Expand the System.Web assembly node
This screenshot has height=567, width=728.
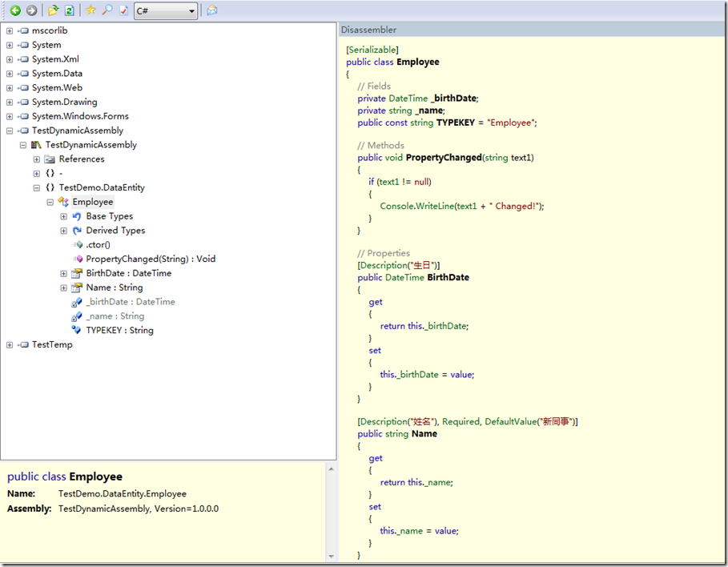(10, 88)
